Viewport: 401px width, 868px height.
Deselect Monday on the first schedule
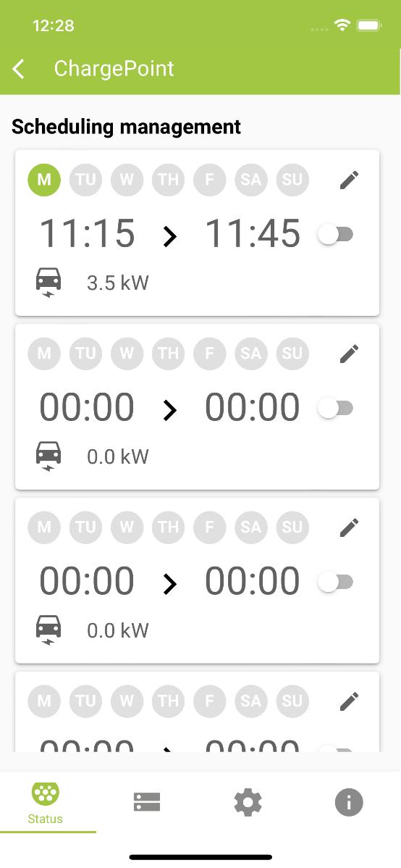pos(44,180)
